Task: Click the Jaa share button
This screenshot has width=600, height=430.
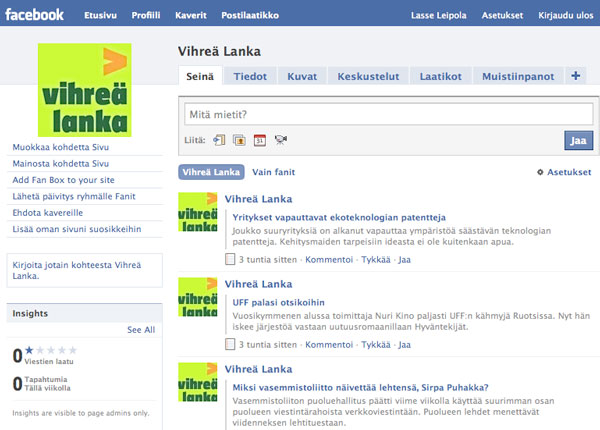Action: coord(579,140)
